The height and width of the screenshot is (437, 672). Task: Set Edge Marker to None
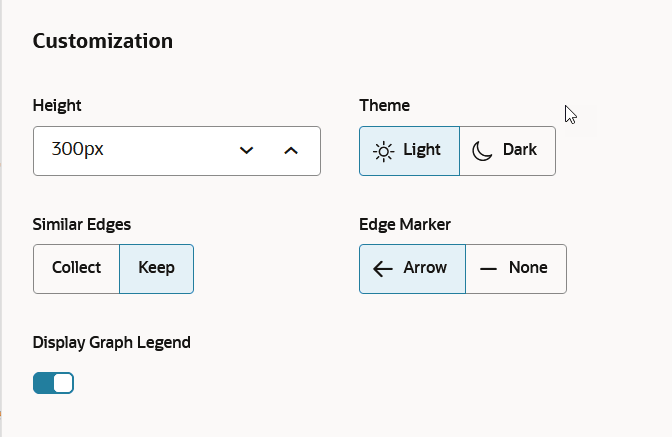[516, 269]
